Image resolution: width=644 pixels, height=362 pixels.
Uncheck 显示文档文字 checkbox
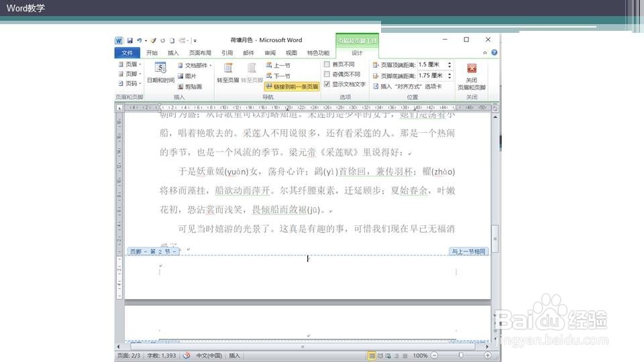click(327, 84)
